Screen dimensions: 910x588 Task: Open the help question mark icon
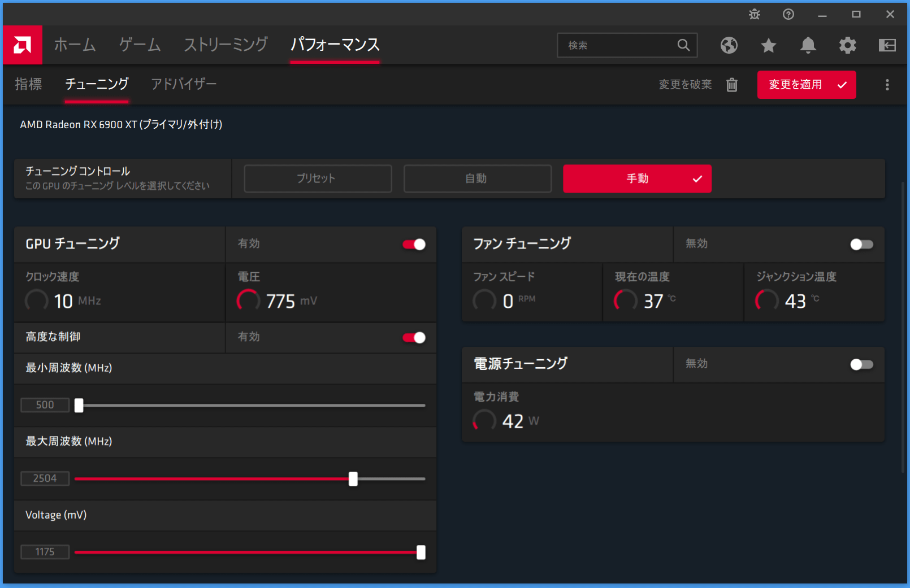click(788, 15)
